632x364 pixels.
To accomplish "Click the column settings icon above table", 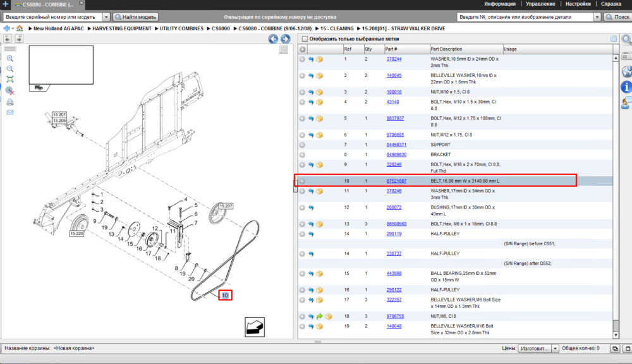I will pos(614,39).
